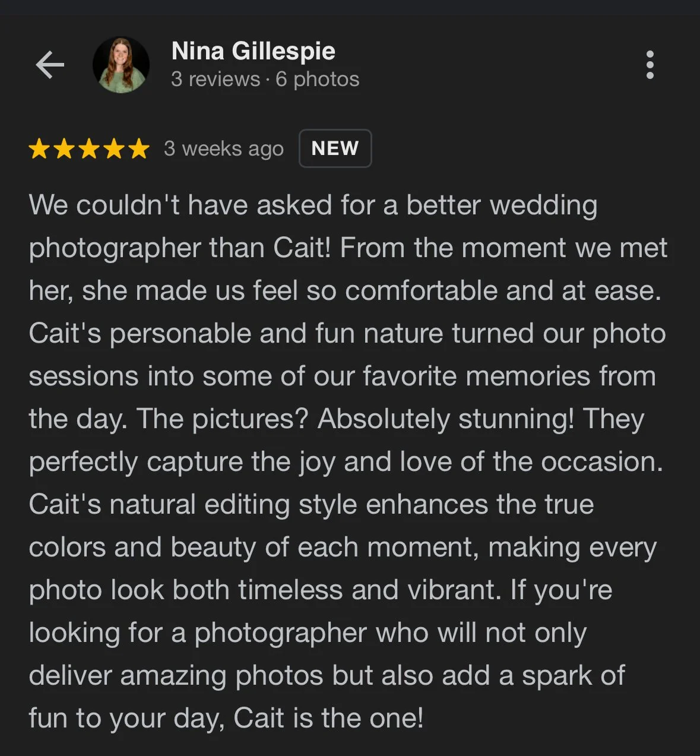Click the fifth gold rating star
This screenshot has height=756, width=700.
pyautogui.click(x=138, y=148)
